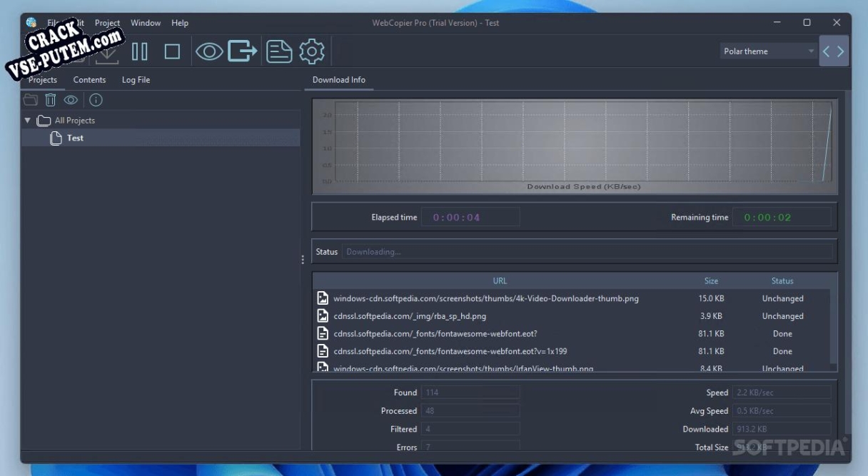
Task: Click the small eye icon in Projects toolbar
Action: 71,100
